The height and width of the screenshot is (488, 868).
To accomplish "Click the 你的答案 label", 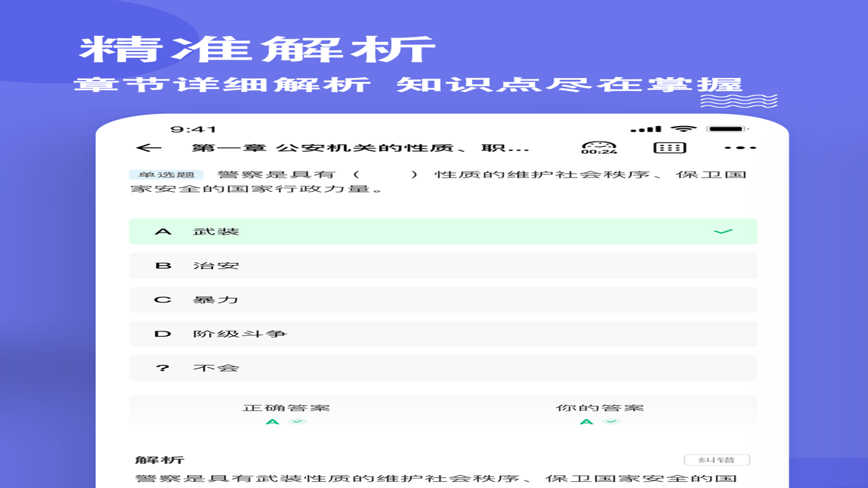I will (x=600, y=408).
